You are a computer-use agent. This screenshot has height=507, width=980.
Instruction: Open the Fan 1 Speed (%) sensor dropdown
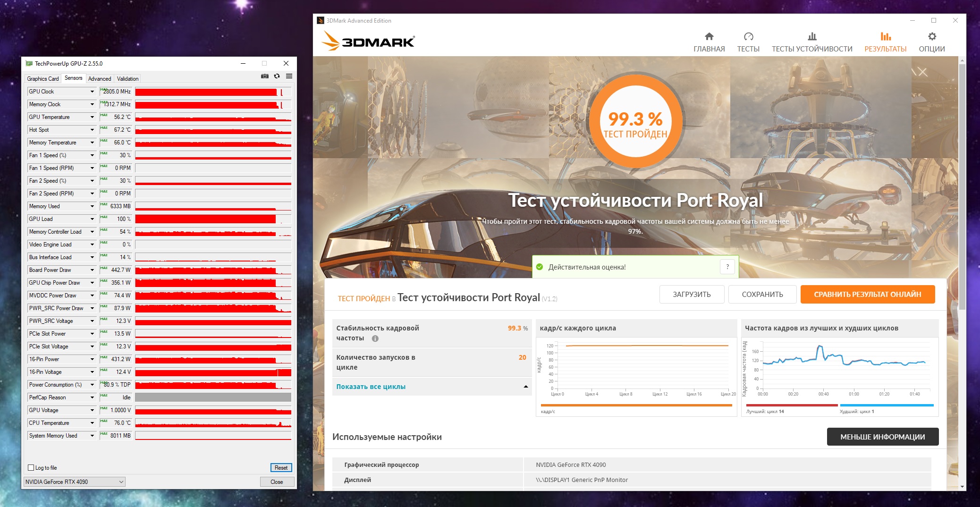click(x=92, y=155)
